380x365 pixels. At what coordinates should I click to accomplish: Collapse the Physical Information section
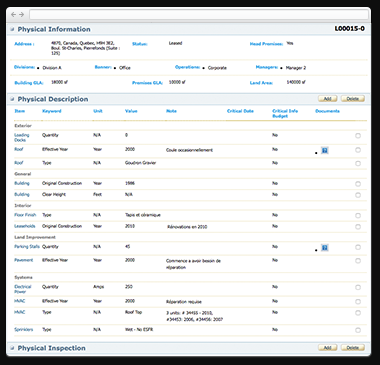click(12, 29)
